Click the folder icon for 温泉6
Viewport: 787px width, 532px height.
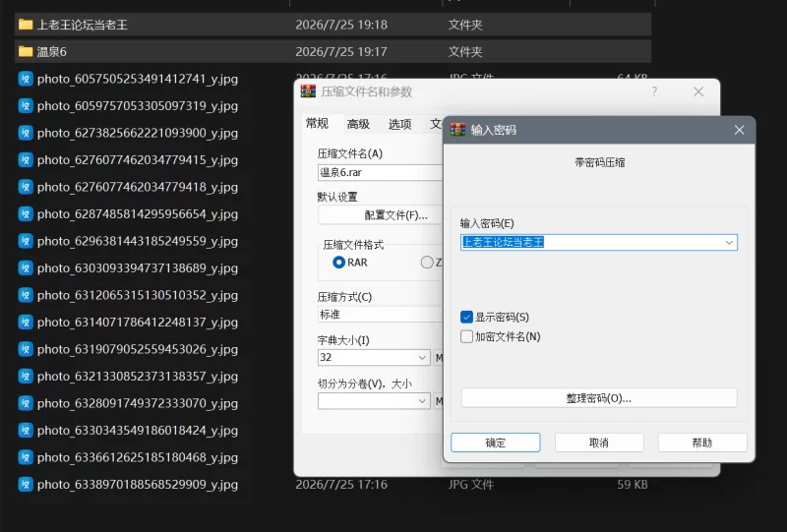click(26, 52)
